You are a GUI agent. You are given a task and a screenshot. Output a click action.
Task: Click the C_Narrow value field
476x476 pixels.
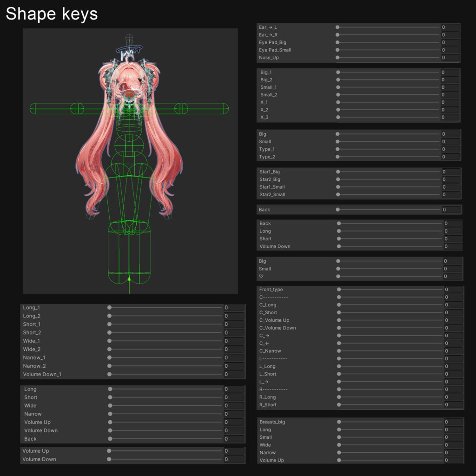pos(454,351)
